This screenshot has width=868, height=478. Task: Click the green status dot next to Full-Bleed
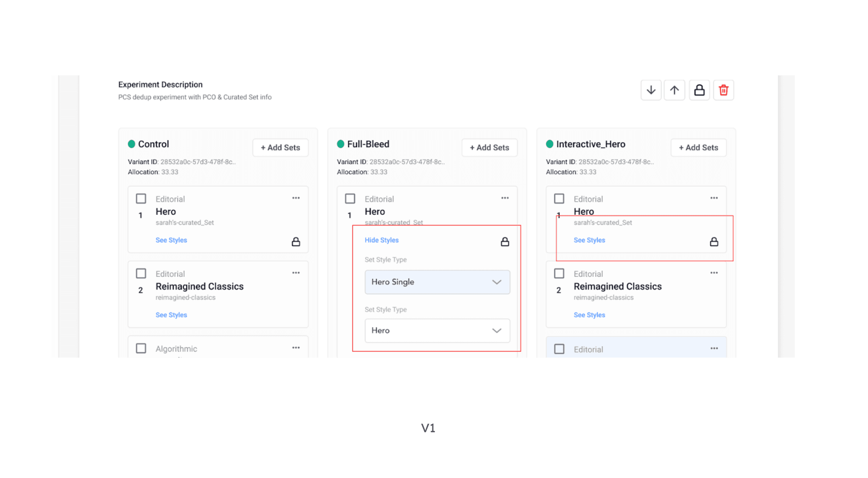click(341, 144)
